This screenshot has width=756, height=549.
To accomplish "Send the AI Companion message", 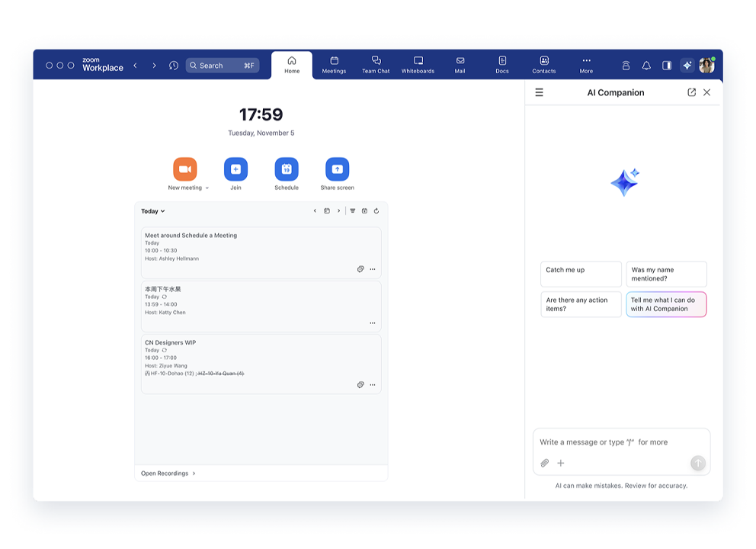I will (697, 463).
